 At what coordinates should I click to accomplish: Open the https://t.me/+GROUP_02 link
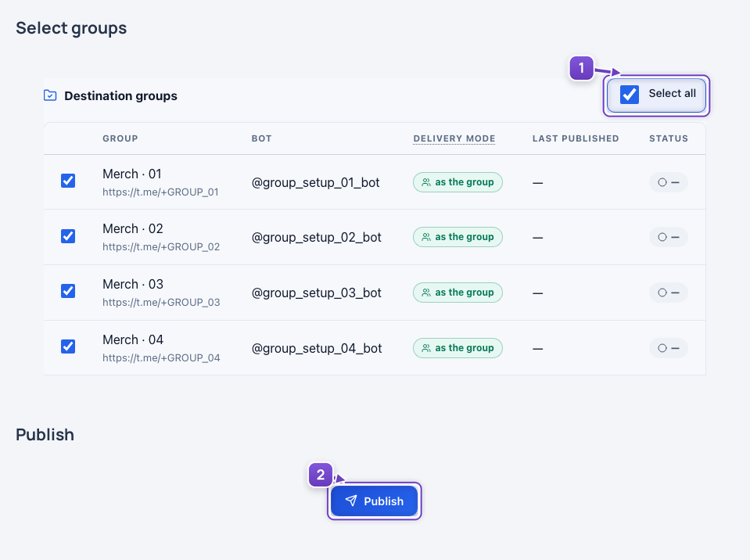pyautogui.click(x=161, y=247)
